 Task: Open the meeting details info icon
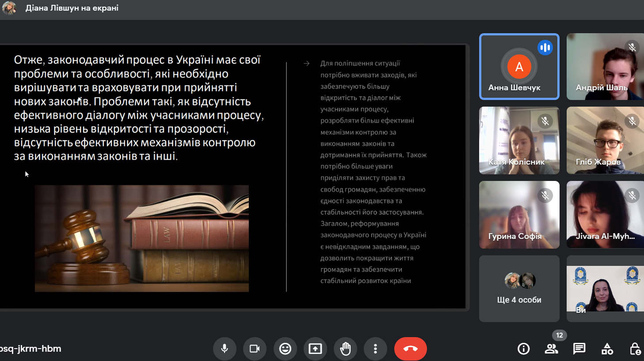pos(523,349)
